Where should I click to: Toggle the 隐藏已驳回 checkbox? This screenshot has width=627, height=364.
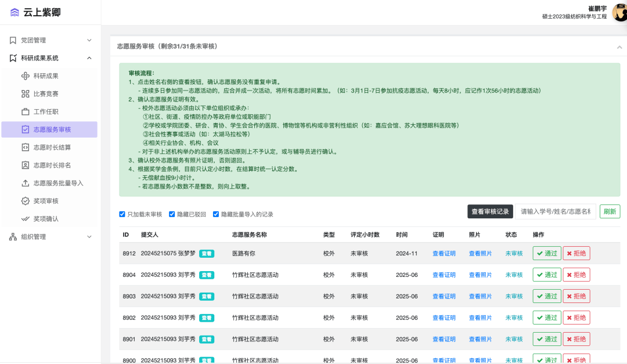coord(172,214)
